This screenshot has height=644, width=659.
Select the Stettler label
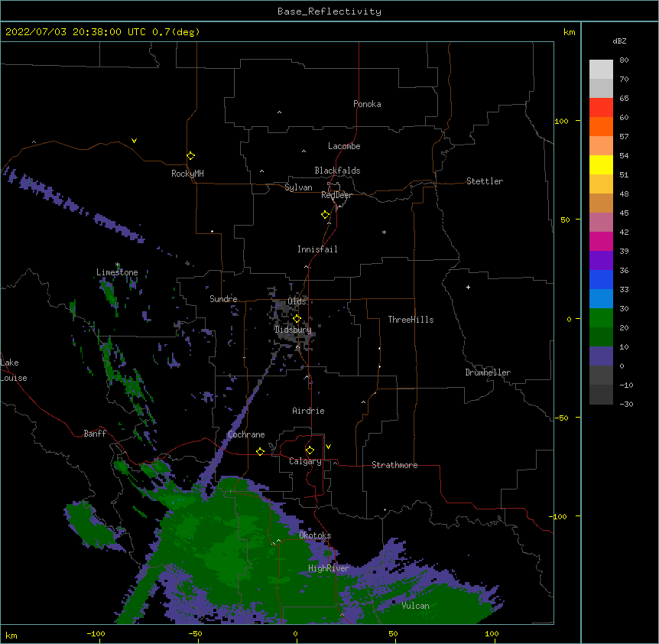click(x=485, y=181)
